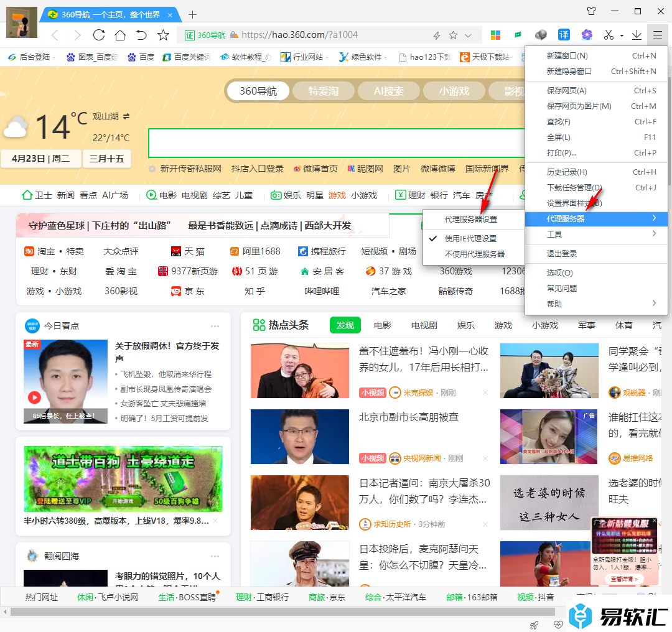The image size is (672, 632).
Task: Play the 今日看点 video button
Action: click(34, 397)
